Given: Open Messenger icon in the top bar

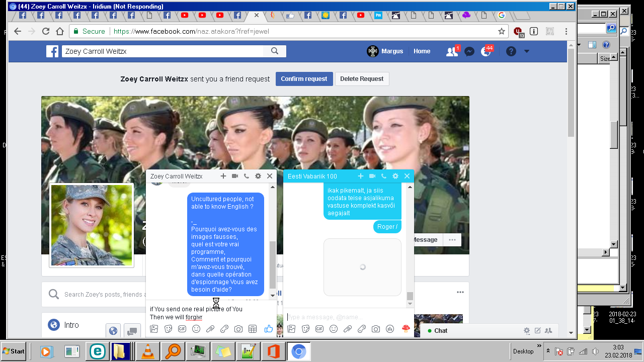Looking at the screenshot, I should pos(469,51).
